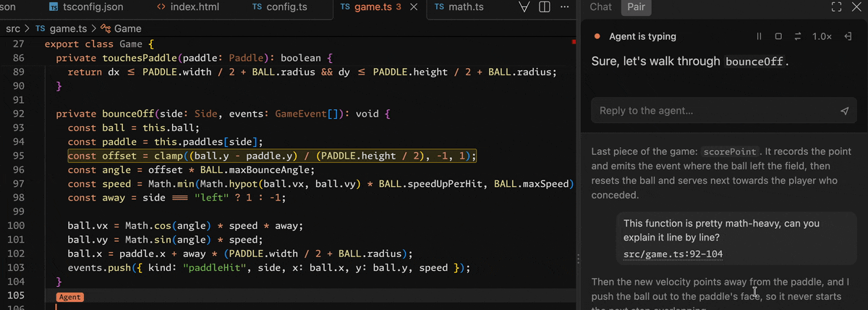Stop the agent with the square stop icon
The image size is (868, 310).
pyautogui.click(x=778, y=36)
